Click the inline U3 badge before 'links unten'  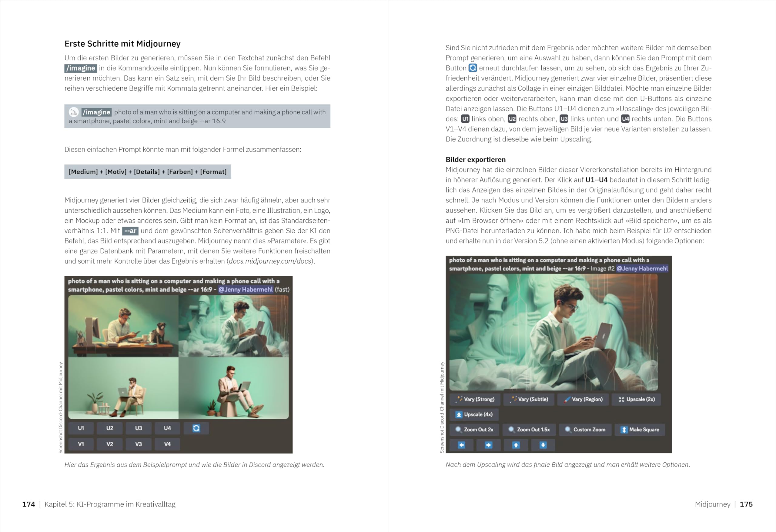(x=564, y=119)
